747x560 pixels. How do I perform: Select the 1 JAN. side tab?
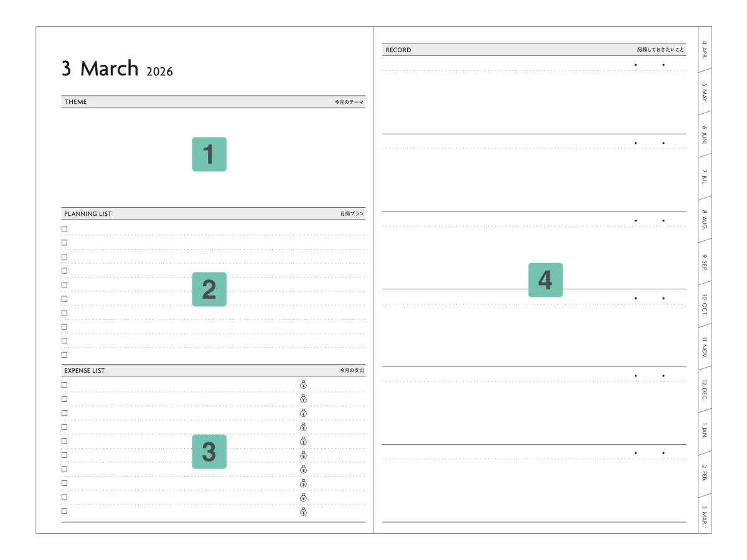(704, 431)
